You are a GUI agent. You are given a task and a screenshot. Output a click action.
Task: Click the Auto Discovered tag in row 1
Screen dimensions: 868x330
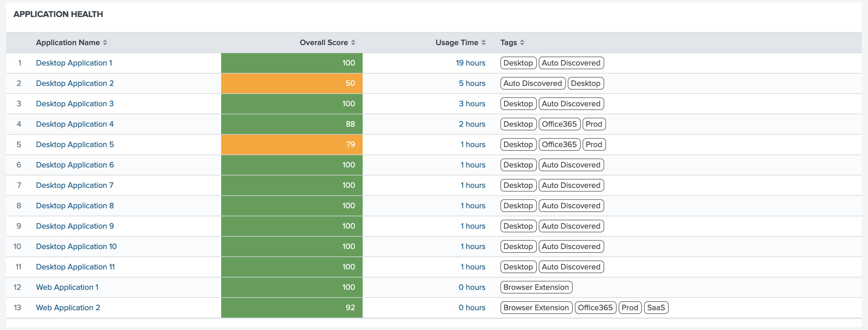[x=571, y=63]
